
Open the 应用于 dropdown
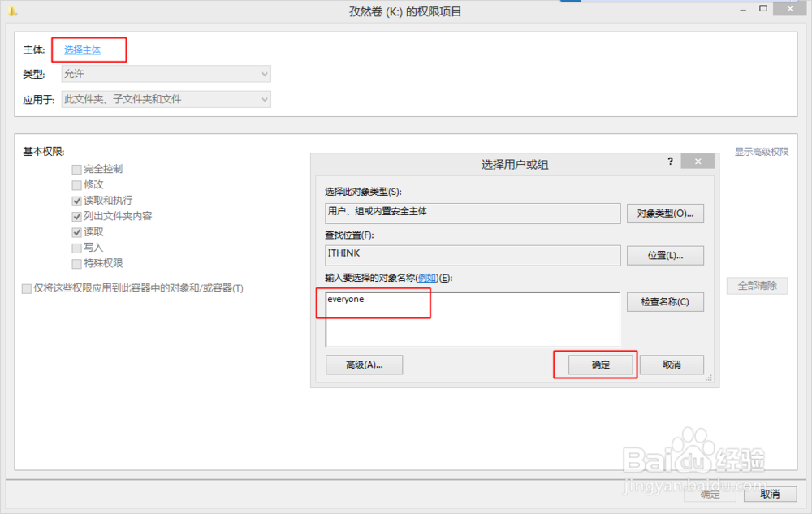(x=166, y=99)
